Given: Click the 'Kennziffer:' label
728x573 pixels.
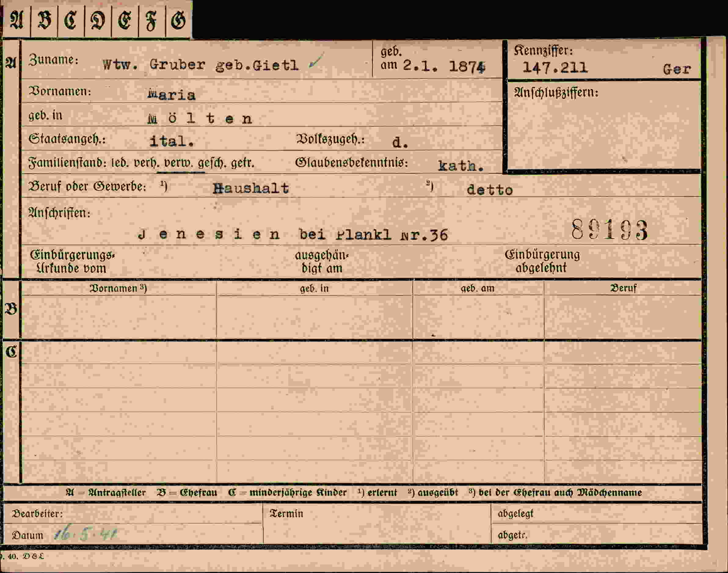Looking at the screenshot, I should click(x=543, y=50).
